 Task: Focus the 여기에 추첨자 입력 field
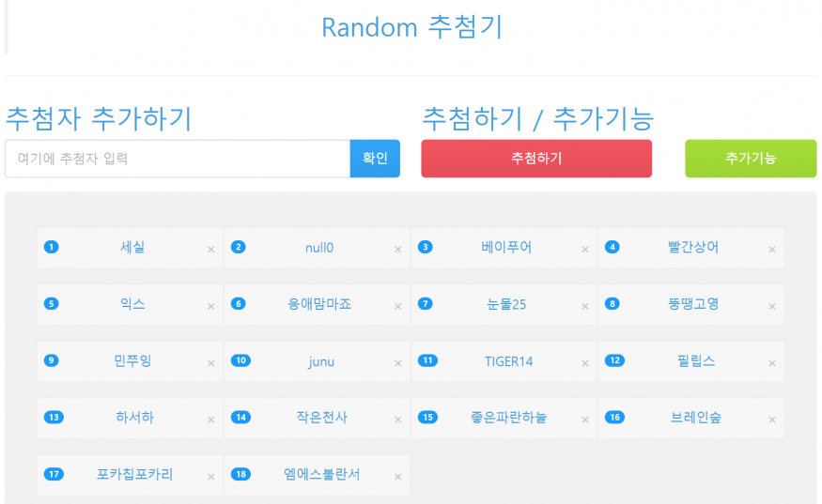[178, 159]
